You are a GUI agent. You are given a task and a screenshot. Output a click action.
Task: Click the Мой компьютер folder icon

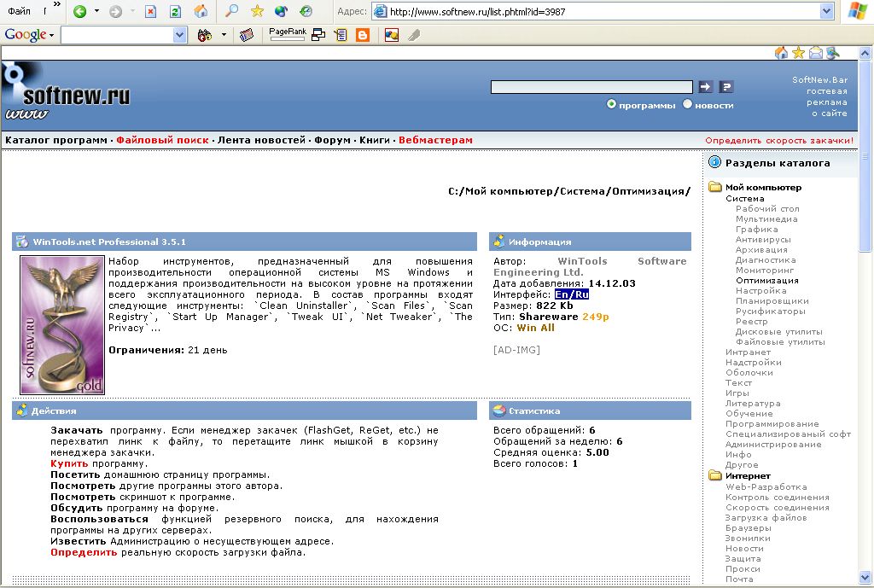[x=715, y=187]
